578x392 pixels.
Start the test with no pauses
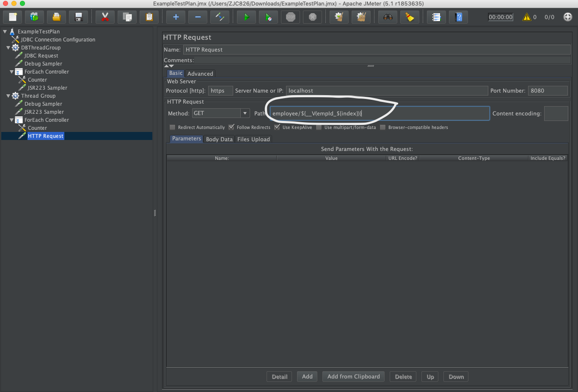tap(268, 17)
